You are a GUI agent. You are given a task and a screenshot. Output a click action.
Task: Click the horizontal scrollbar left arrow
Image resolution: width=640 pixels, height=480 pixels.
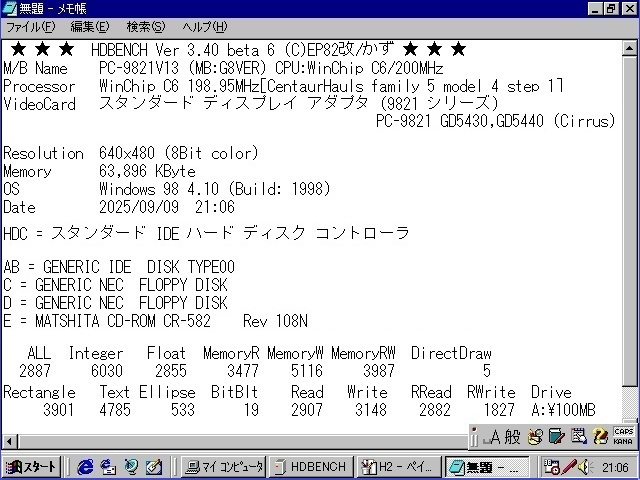(x=9, y=441)
